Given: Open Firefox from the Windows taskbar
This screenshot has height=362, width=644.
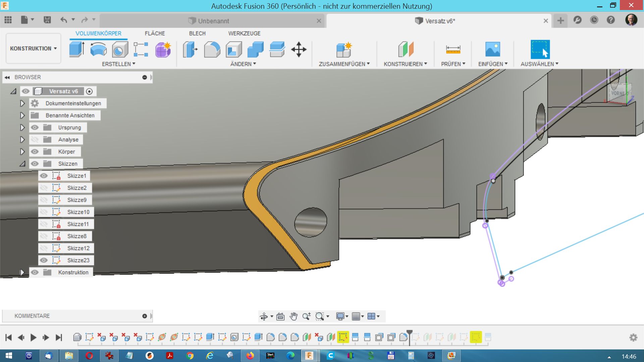Looking at the screenshot, I should click(250, 356).
